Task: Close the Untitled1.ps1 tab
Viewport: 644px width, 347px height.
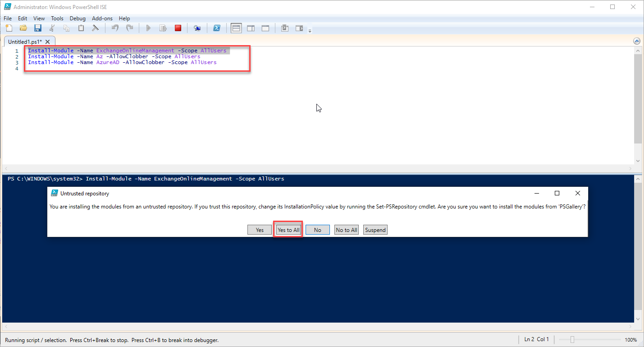Action: 47,42
